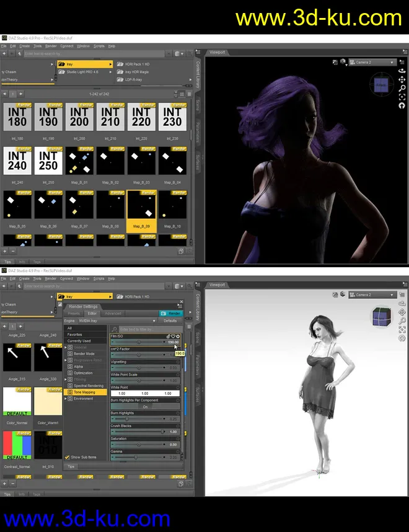Switch to the Advanced tab in Render Settings

pos(113,313)
